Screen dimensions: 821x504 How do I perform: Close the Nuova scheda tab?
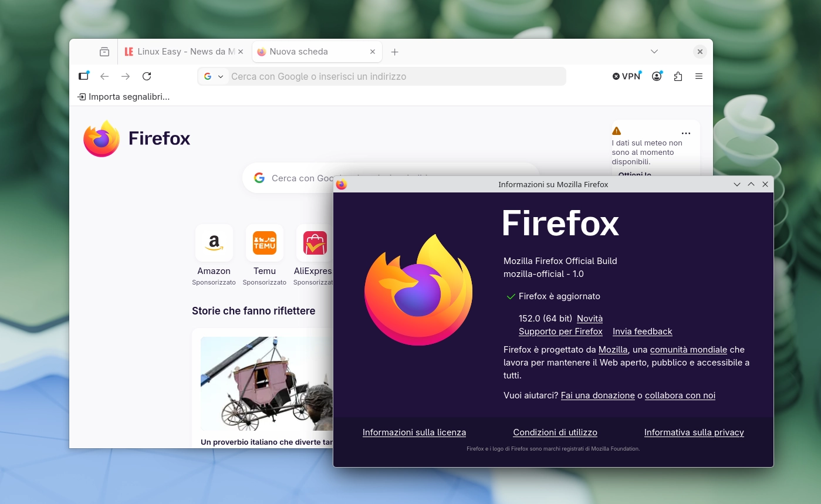coord(373,52)
